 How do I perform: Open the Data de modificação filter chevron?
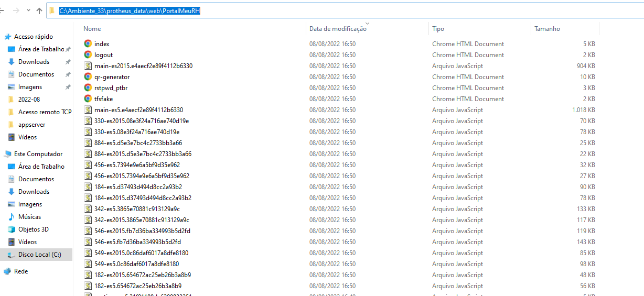367,23
